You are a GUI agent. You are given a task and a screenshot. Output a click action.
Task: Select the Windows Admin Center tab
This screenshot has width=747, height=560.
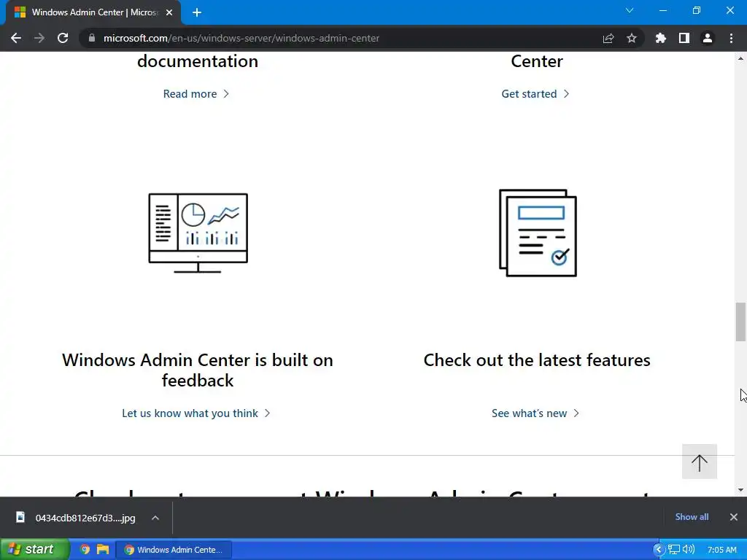click(93, 12)
